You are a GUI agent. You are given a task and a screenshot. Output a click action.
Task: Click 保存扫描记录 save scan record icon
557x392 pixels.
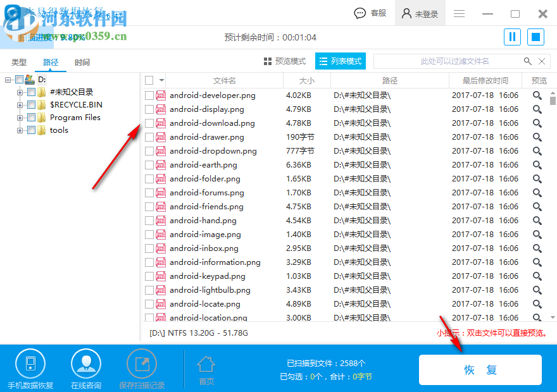coord(141,364)
